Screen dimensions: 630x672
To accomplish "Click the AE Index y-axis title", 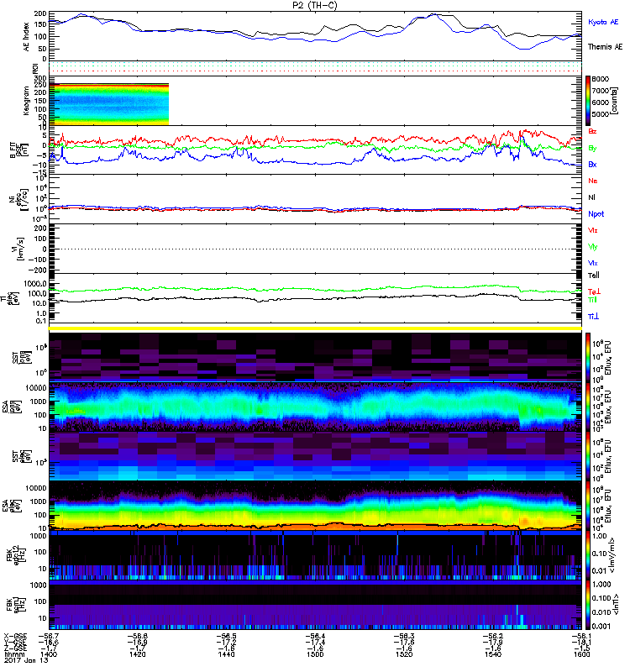I will click(x=27, y=37).
